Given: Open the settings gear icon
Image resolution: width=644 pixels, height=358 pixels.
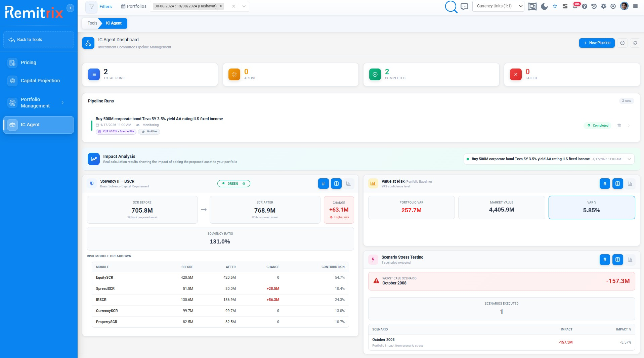Looking at the screenshot, I should (x=604, y=6).
